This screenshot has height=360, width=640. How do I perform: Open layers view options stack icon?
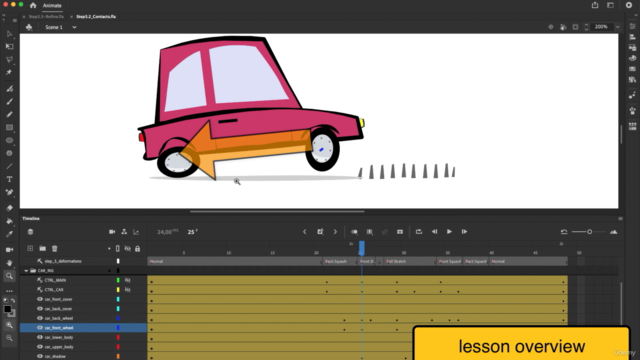pyautogui.click(x=30, y=232)
